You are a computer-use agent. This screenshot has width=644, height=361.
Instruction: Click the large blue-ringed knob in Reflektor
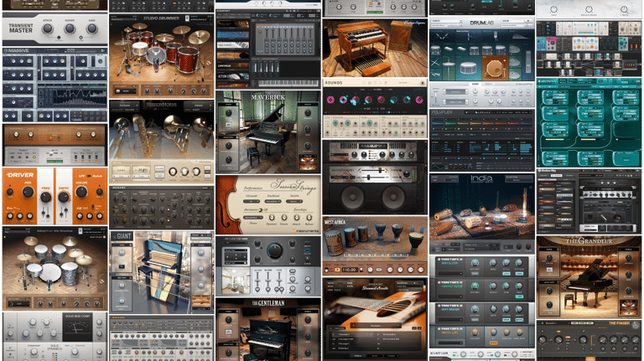[x=274, y=250]
